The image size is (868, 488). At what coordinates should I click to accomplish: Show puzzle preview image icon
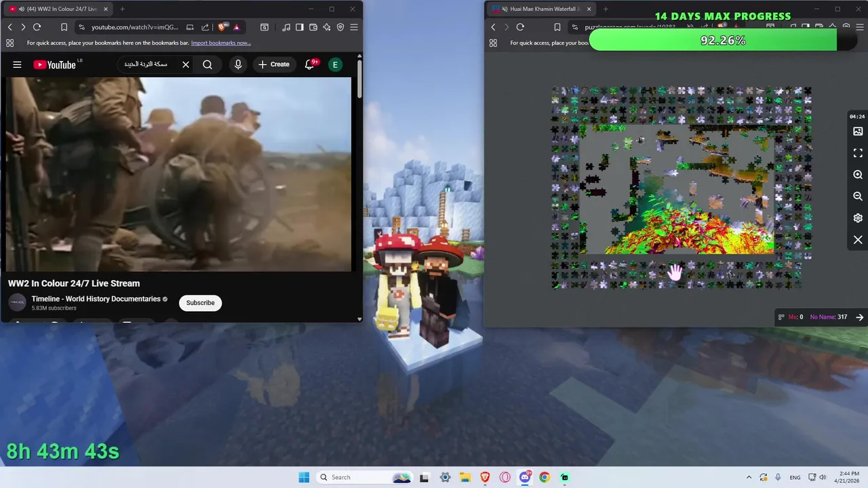click(x=858, y=131)
